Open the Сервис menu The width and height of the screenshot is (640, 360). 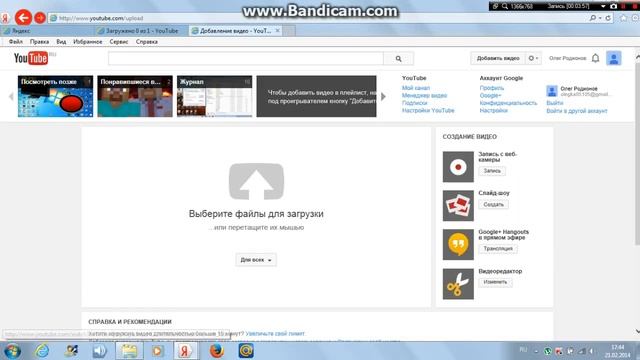(119, 42)
